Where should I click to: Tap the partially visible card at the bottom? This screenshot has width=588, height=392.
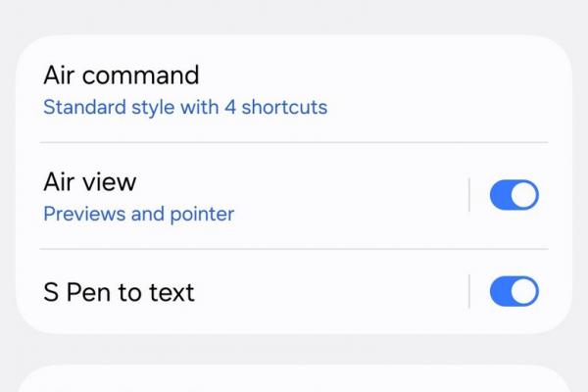tap(294, 380)
